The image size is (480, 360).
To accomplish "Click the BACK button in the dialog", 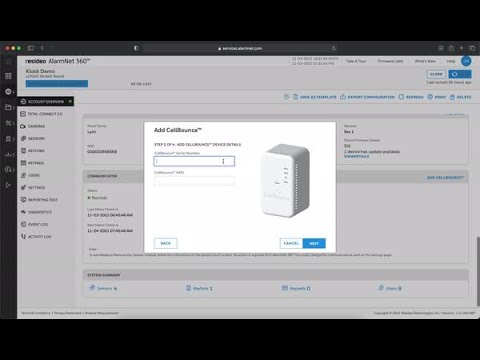I will (x=166, y=243).
